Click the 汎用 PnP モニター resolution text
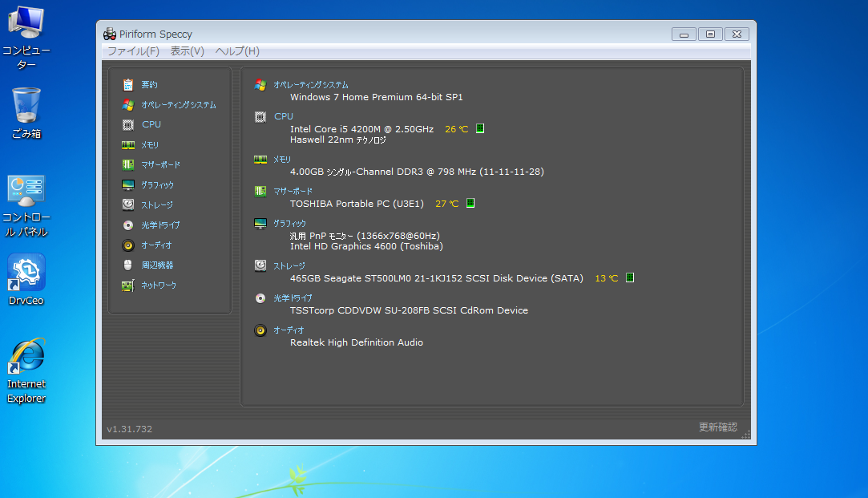Screen dimensions: 868x498 (365, 236)
